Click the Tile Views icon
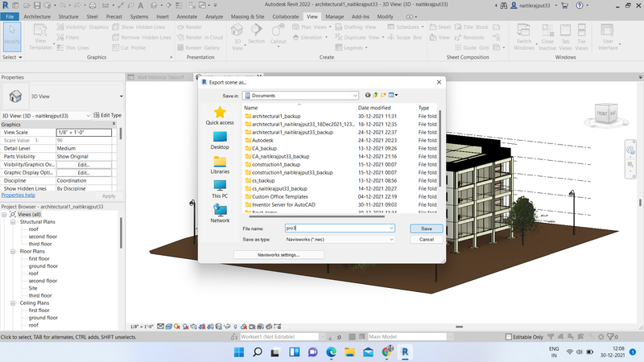The image size is (644, 362). coord(581,36)
